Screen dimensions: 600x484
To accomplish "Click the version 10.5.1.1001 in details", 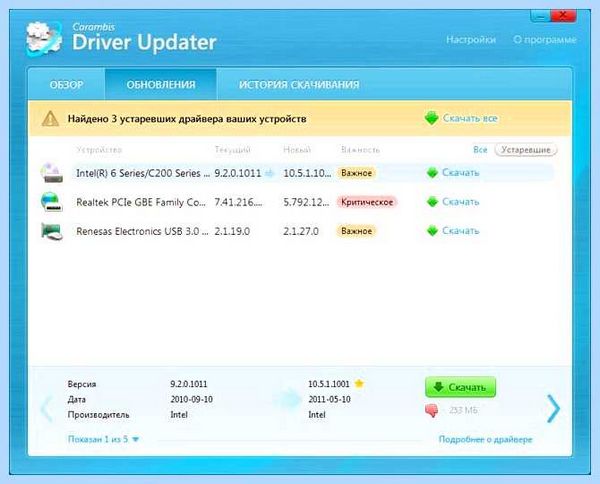I will tap(329, 384).
